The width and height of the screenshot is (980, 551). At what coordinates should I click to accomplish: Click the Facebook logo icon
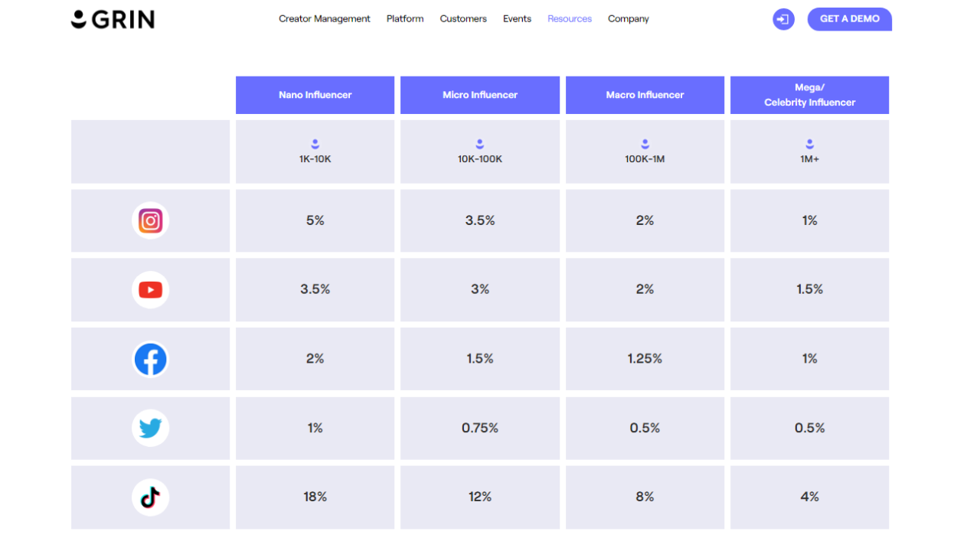coord(150,359)
